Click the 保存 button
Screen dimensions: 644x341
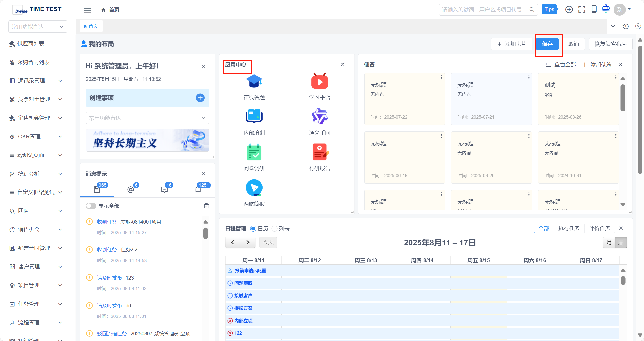pos(547,44)
